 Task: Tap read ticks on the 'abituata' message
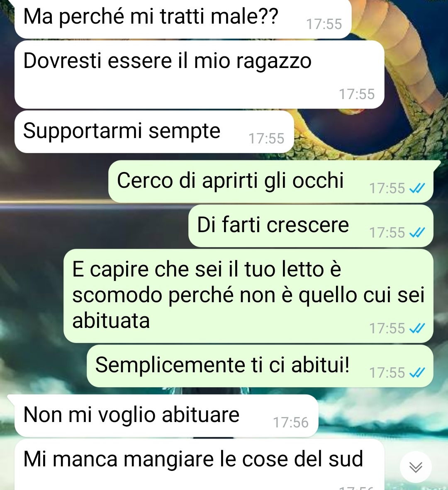click(x=417, y=328)
